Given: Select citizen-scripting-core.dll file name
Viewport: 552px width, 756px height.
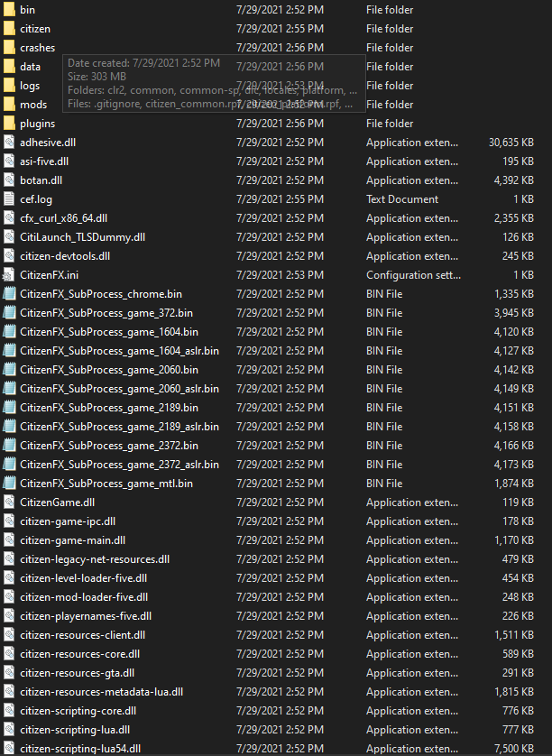Looking at the screenshot, I should pos(78,711).
